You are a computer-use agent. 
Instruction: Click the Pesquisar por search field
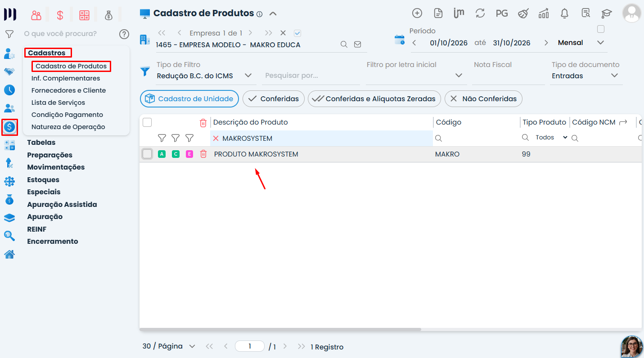coord(311,76)
